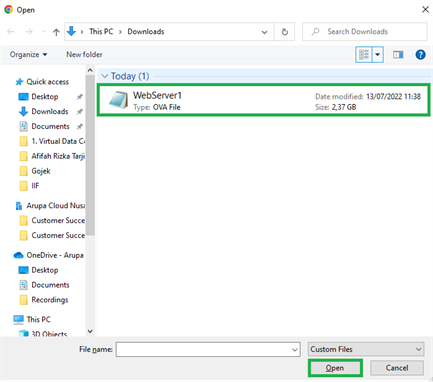
Task: Click the Search Downloads field
Action: click(365, 32)
